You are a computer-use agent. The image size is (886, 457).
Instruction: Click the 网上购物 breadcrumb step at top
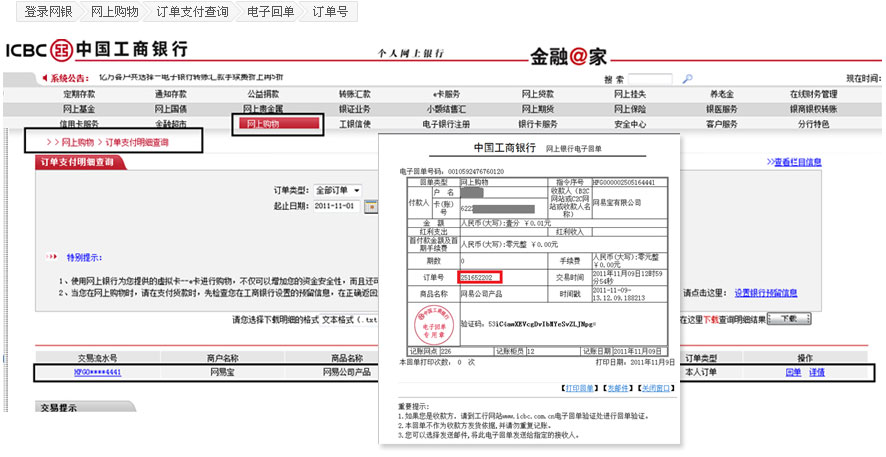(115, 11)
